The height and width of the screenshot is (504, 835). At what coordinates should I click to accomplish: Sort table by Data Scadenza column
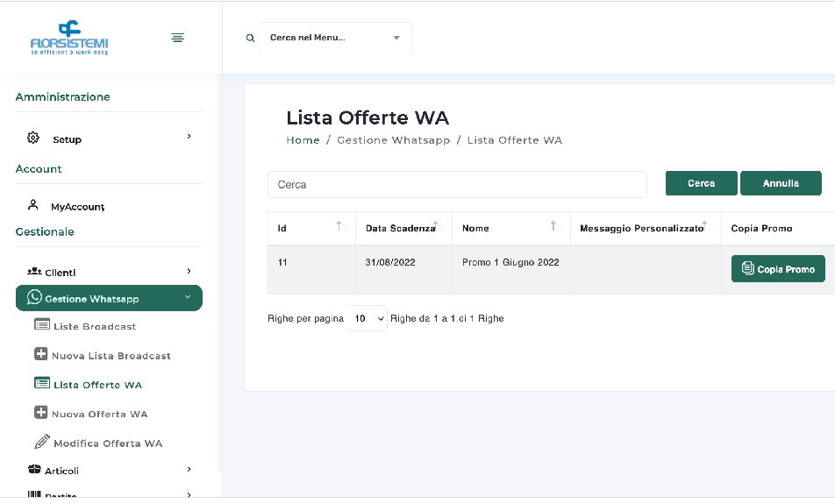pyautogui.click(x=438, y=227)
